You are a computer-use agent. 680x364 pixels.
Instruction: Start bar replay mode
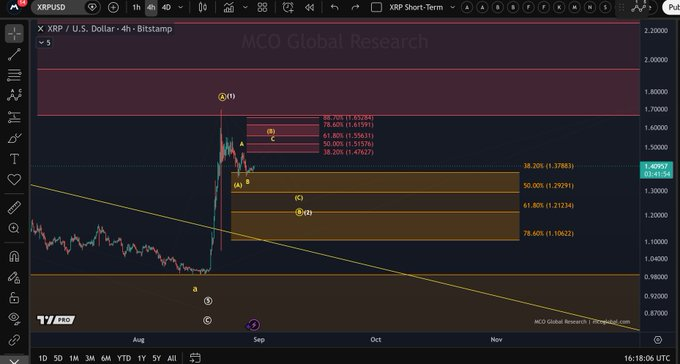click(309, 7)
